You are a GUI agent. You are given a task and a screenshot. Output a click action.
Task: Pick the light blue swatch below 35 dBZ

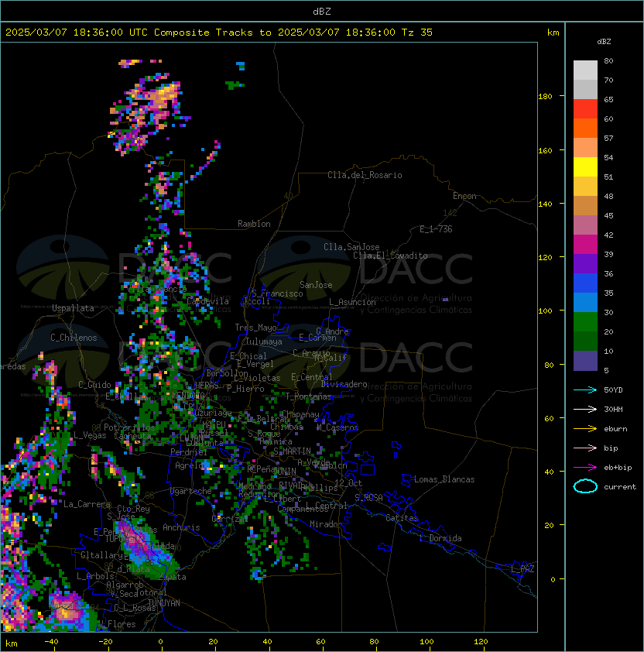pyautogui.click(x=585, y=302)
